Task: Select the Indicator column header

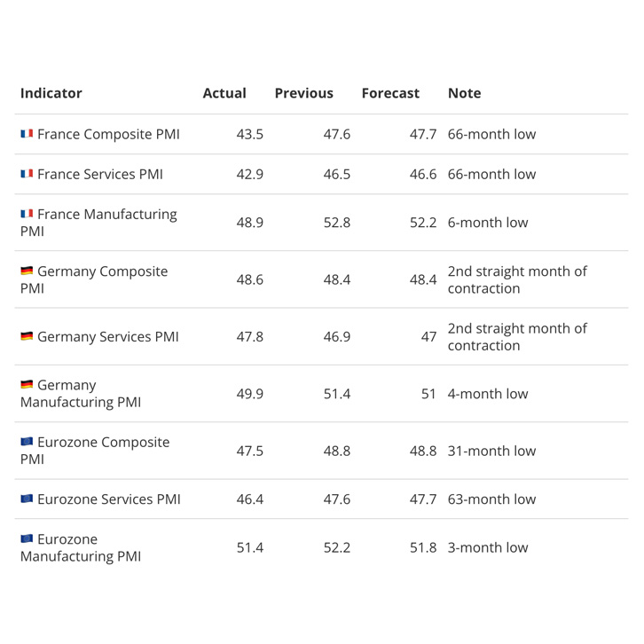Action: pos(51,93)
